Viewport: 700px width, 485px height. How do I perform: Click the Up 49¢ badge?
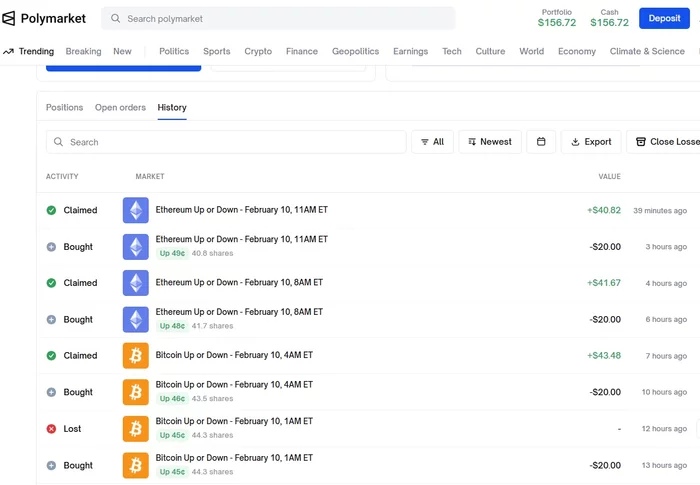(172, 253)
